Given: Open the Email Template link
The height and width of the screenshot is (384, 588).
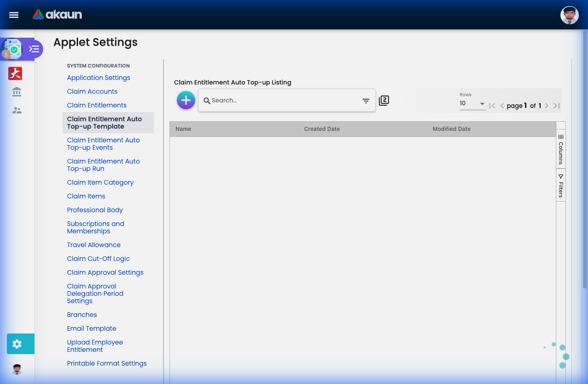Looking at the screenshot, I should click(91, 328).
